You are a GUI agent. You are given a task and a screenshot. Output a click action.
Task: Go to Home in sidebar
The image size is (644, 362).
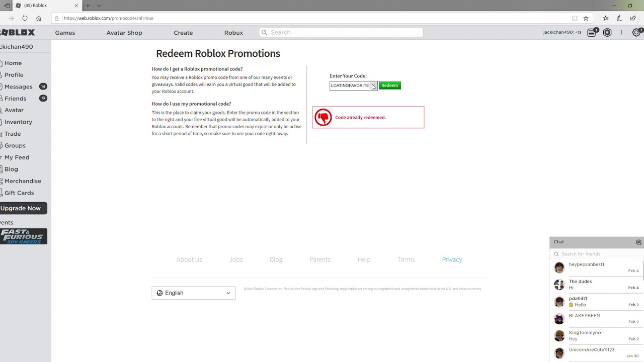(13, 63)
